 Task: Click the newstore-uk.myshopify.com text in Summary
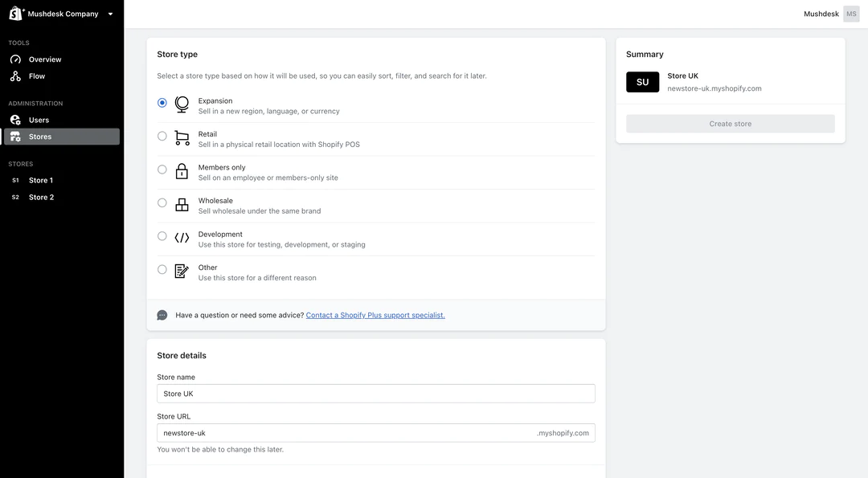714,88
